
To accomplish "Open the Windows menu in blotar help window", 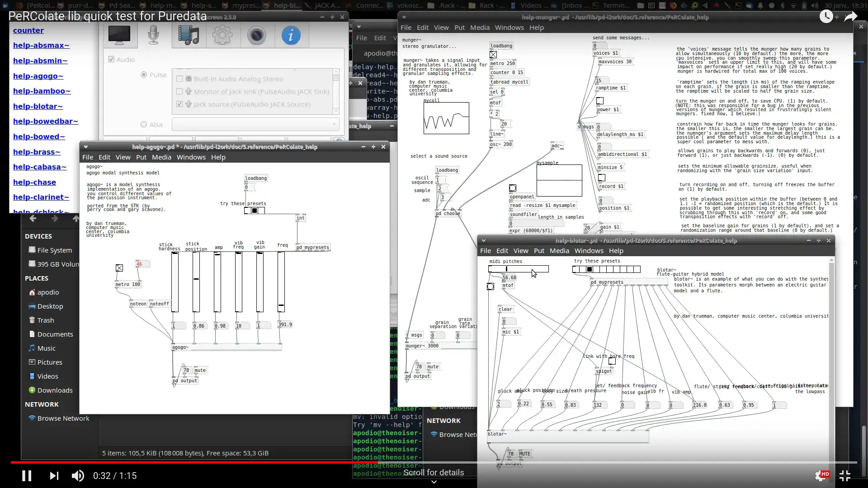I will [589, 250].
